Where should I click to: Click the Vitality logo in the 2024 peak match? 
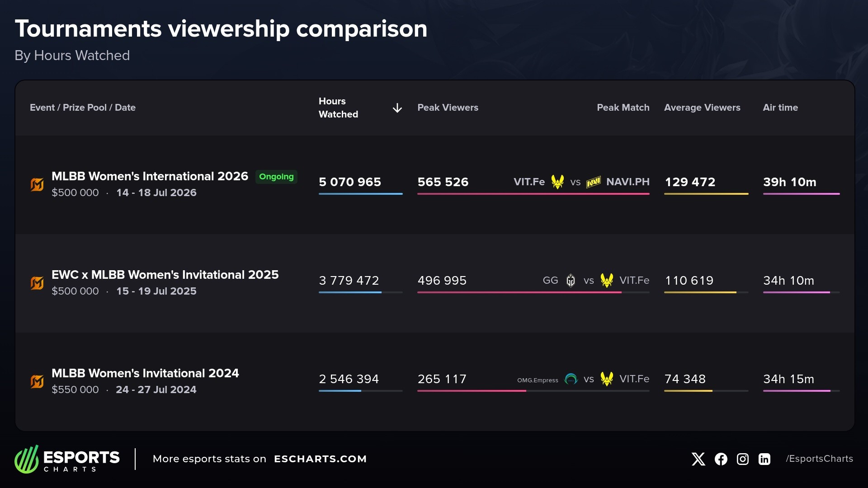click(607, 379)
